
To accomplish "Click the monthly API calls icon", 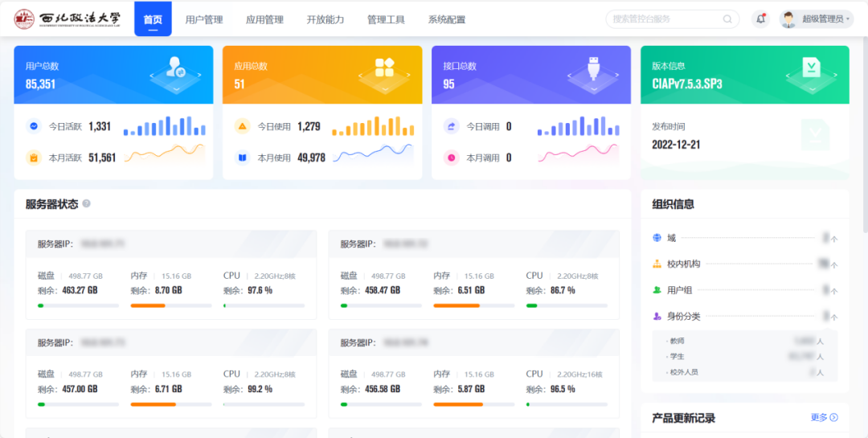I will (x=451, y=158).
